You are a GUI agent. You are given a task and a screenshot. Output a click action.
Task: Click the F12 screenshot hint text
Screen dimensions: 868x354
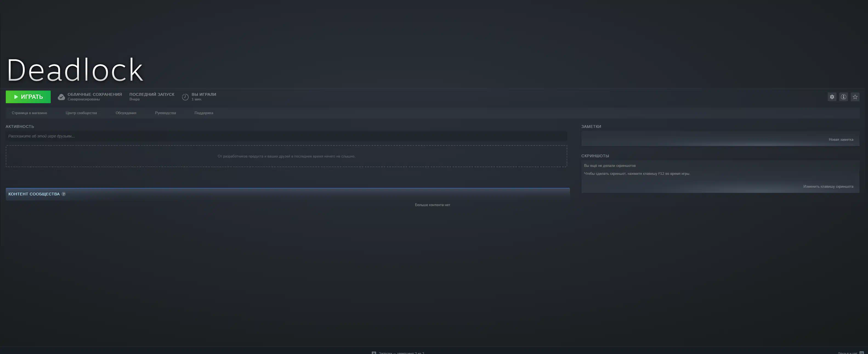637,174
